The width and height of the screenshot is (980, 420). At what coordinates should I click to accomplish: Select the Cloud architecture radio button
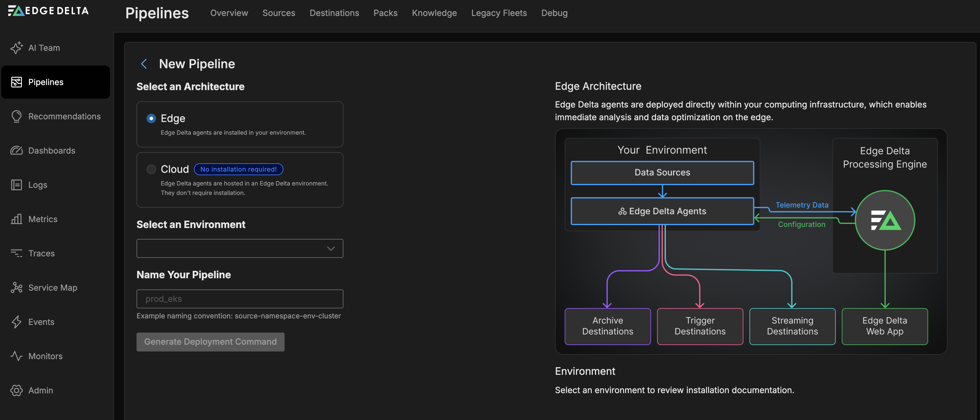(151, 169)
